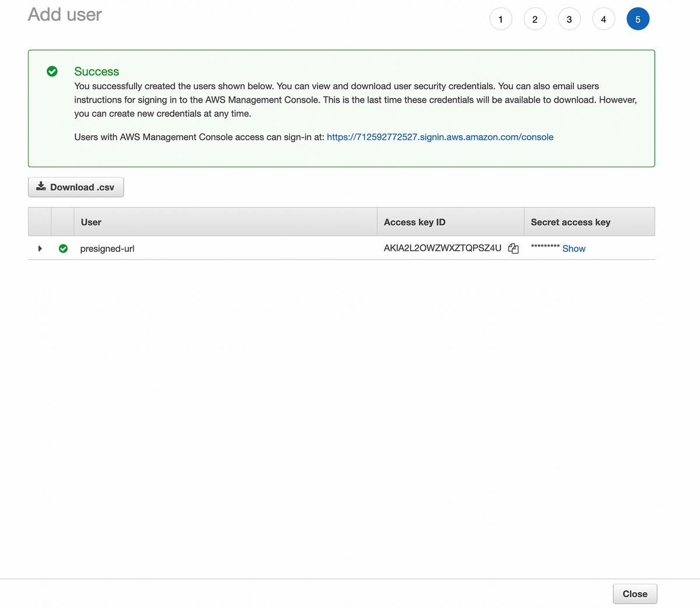Copy the Access key ID to clipboard

click(x=513, y=248)
